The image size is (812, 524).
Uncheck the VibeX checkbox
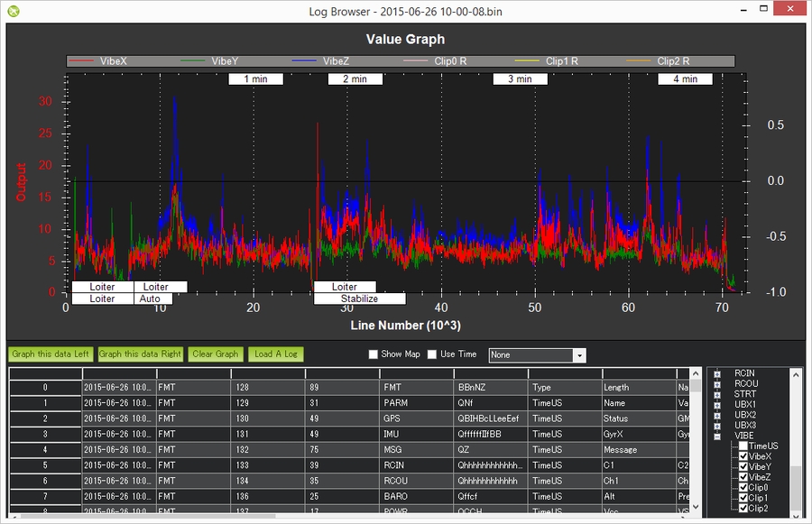743,456
